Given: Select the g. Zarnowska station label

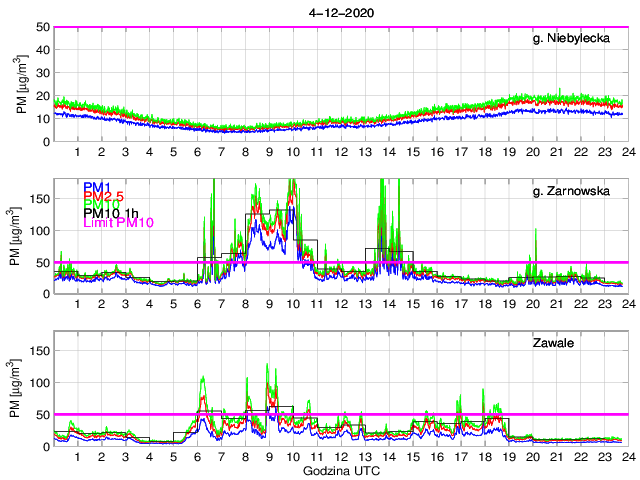Looking at the screenshot, I should pyautogui.click(x=578, y=193).
